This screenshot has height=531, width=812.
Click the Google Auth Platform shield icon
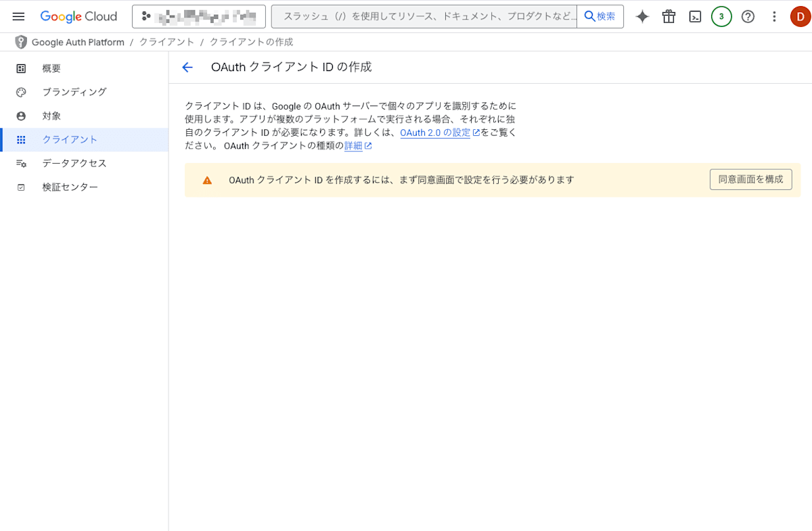(21, 42)
